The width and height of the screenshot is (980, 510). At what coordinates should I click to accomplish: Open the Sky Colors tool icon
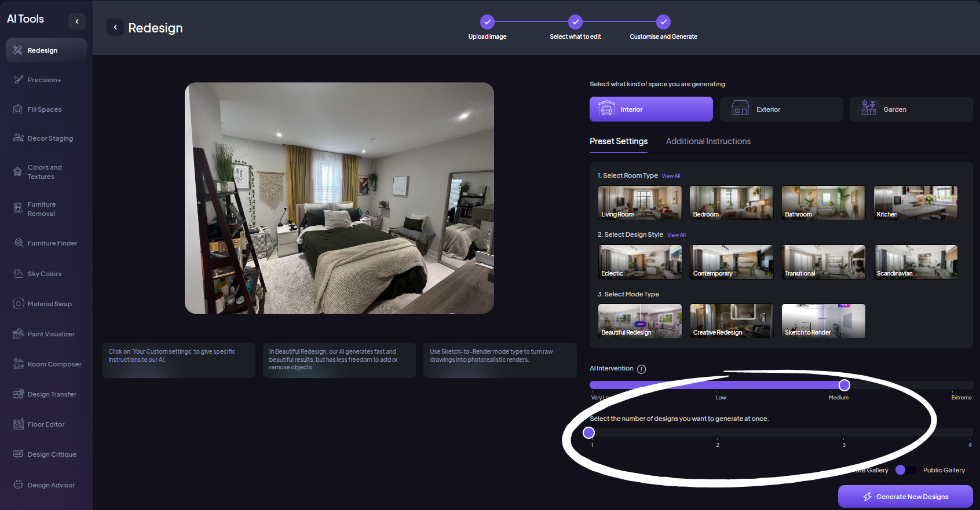pos(19,274)
